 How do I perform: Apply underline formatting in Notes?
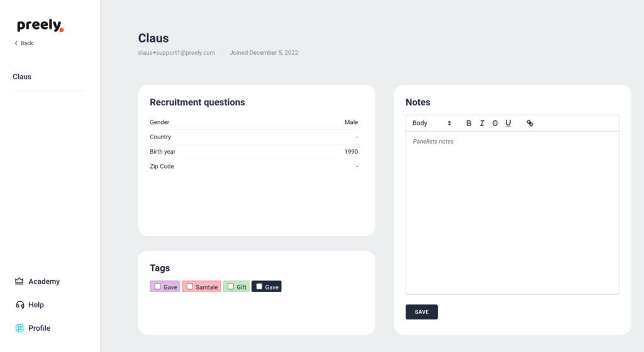point(508,123)
